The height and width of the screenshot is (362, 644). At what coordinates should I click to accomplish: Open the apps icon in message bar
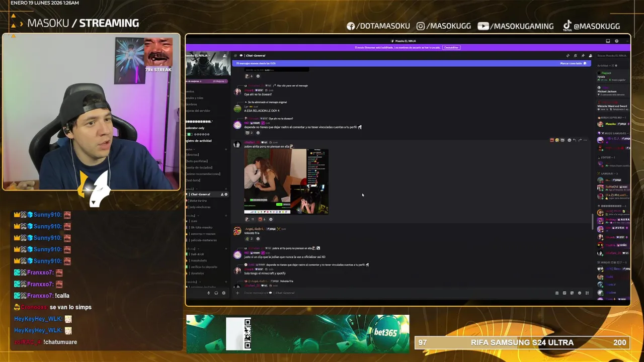pyautogui.click(x=587, y=293)
